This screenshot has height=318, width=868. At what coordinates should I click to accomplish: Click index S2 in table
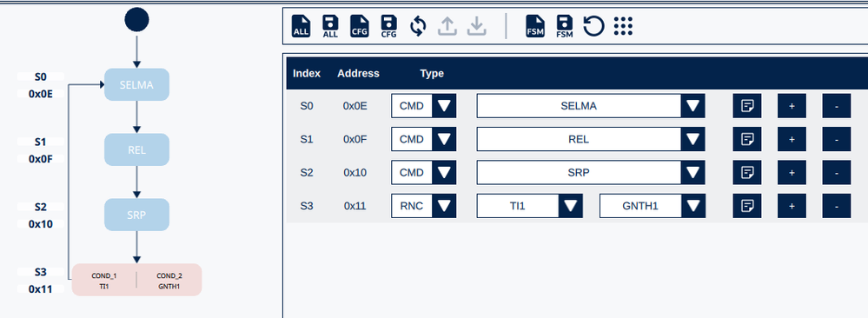(x=307, y=172)
